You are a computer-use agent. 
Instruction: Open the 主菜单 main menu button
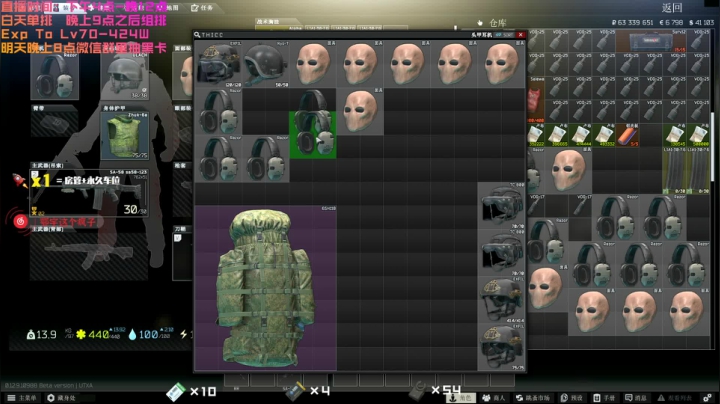[x=22, y=398]
